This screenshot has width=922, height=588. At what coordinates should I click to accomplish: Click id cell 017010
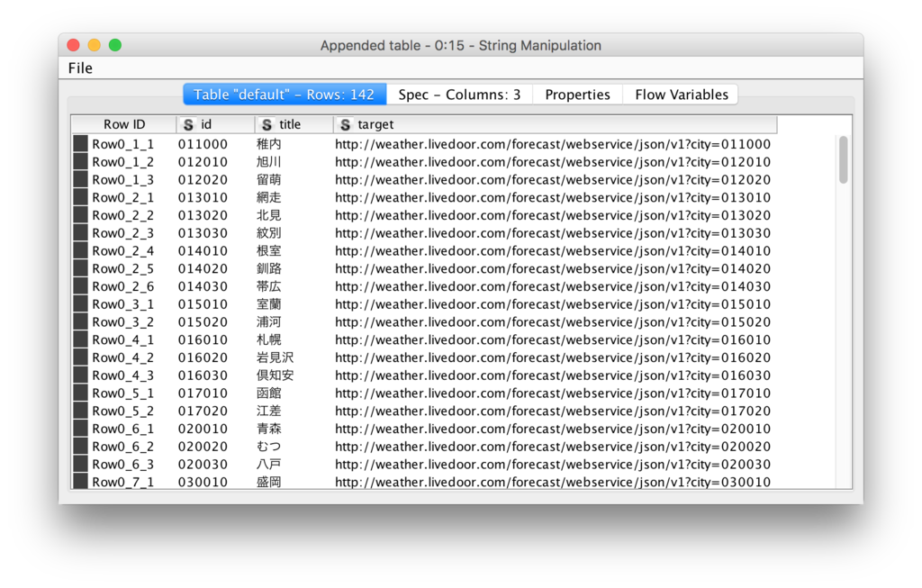(x=203, y=393)
